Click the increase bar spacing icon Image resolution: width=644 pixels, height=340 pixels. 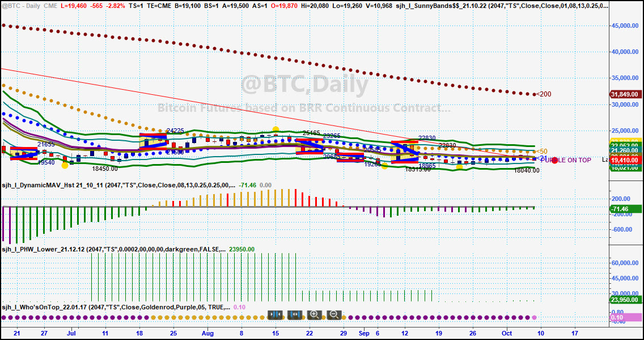(x=295, y=315)
